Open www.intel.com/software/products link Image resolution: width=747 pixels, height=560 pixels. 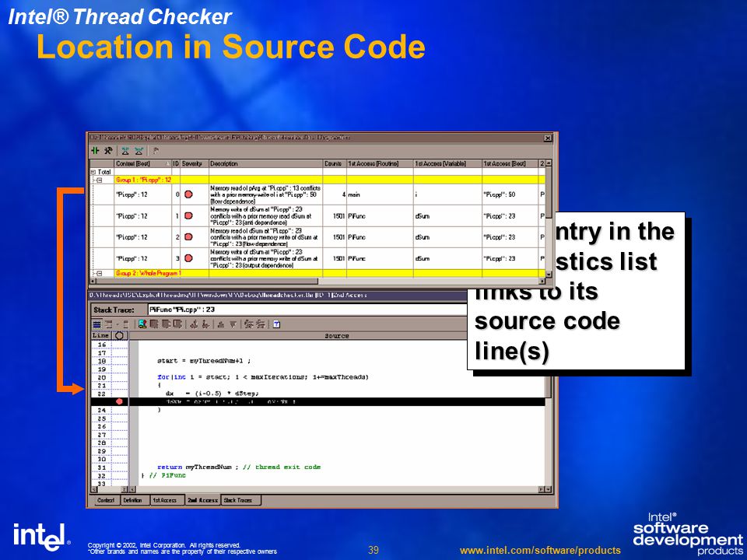pos(540,551)
